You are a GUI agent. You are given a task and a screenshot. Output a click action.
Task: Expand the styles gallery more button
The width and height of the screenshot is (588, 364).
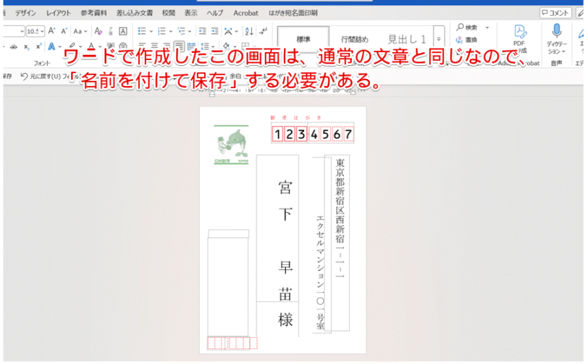pos(439,39)
